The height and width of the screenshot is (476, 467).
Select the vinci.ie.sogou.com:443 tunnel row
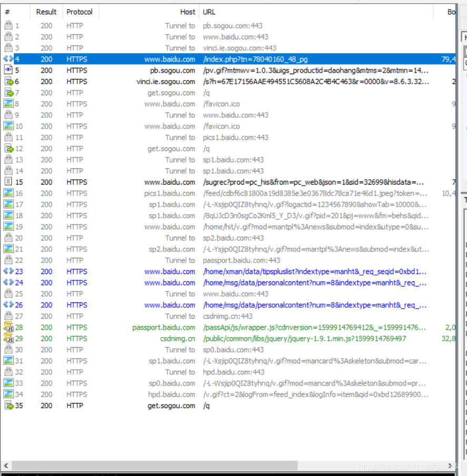coord(228,48)
